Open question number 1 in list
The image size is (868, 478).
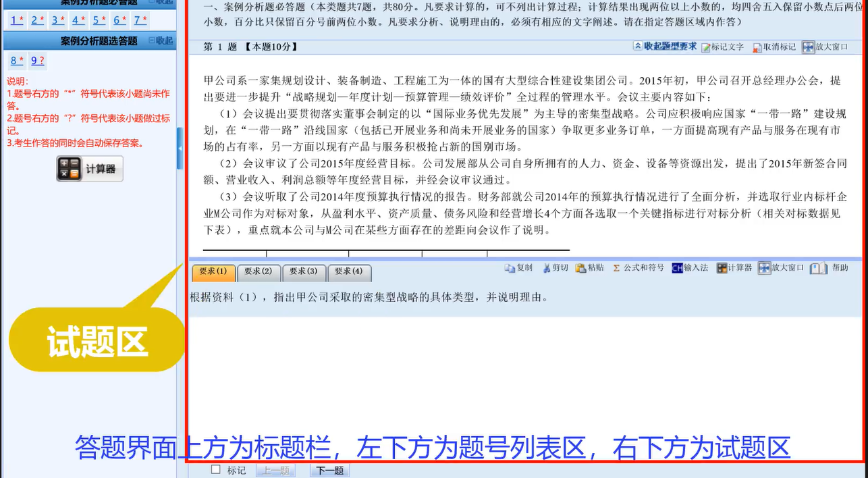[x=17, y=20]
